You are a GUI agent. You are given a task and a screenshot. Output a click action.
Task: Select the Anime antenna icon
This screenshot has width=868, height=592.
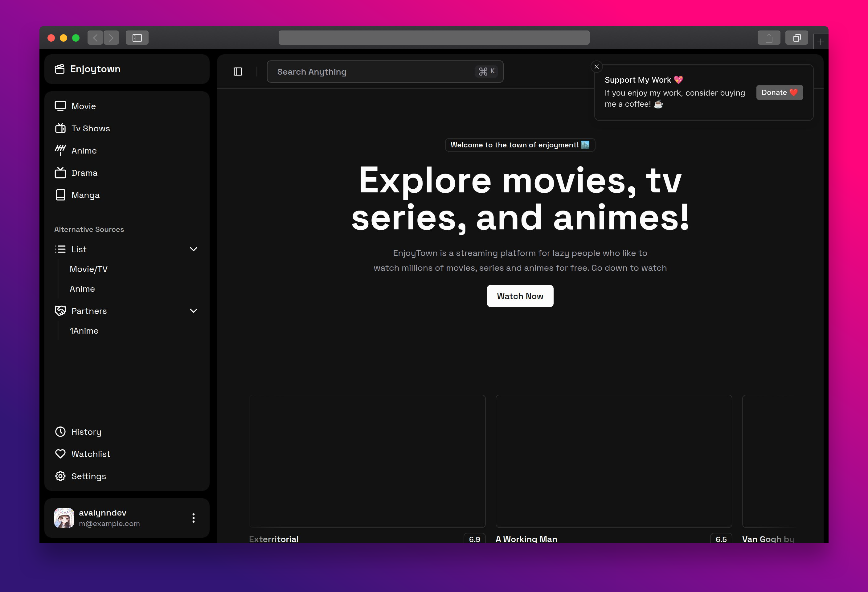coord(60,150)
